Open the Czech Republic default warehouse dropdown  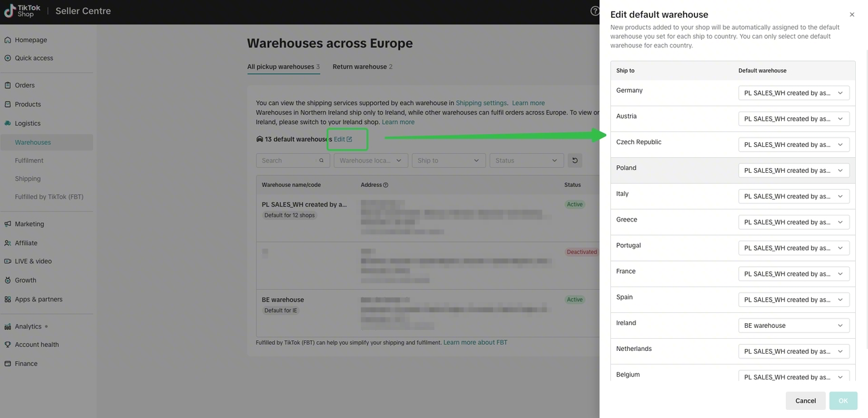[x=793, y=145]
